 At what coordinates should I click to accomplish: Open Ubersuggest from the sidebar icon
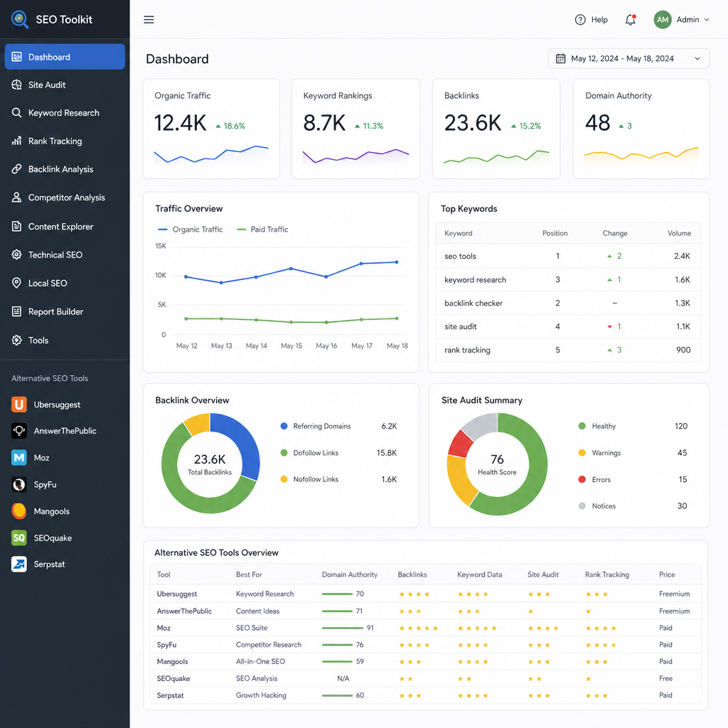(19, 405)
